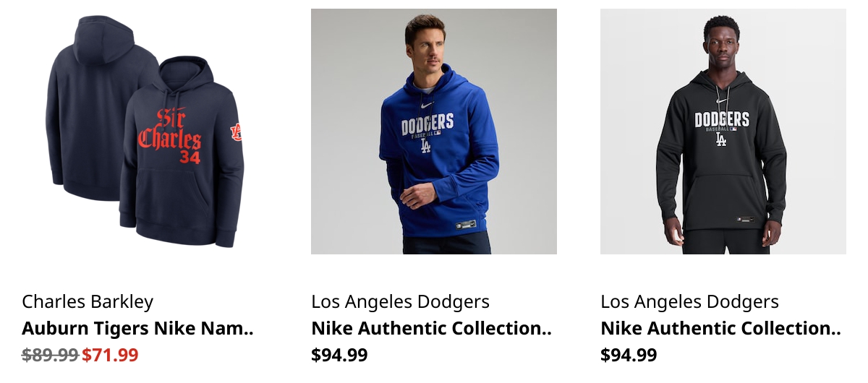Open the Charles Barkley label link
Image resolution: width=868 pixels, height=383 pixels.
point(88,301)
